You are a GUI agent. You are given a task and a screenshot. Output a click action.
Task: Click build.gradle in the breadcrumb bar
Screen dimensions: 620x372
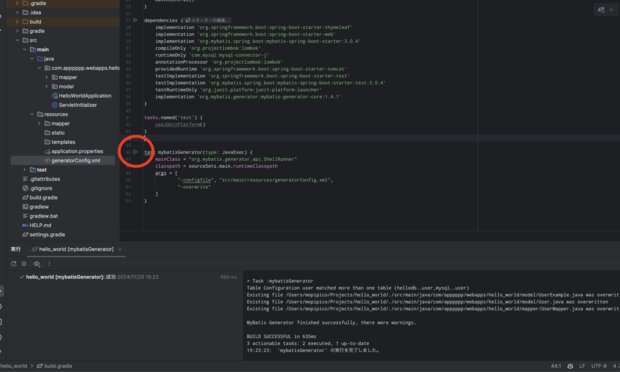click(55, 366)
